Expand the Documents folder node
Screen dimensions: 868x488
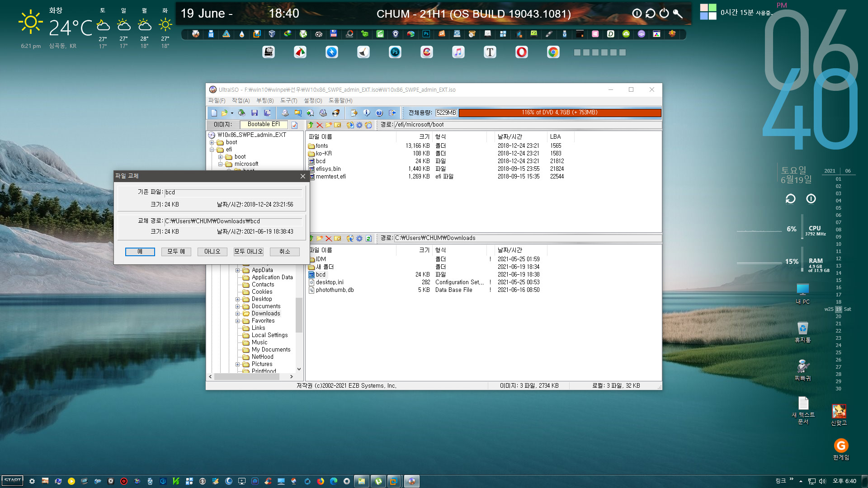[237, 306]
